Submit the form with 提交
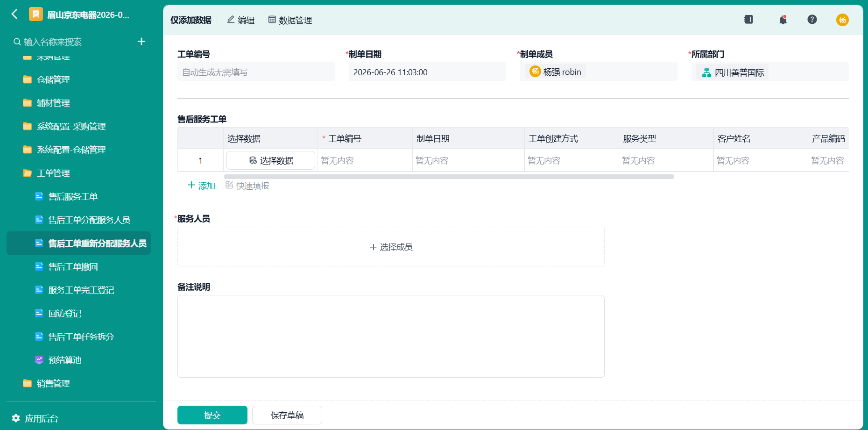The image size is (868, 430). coord(212,415)
